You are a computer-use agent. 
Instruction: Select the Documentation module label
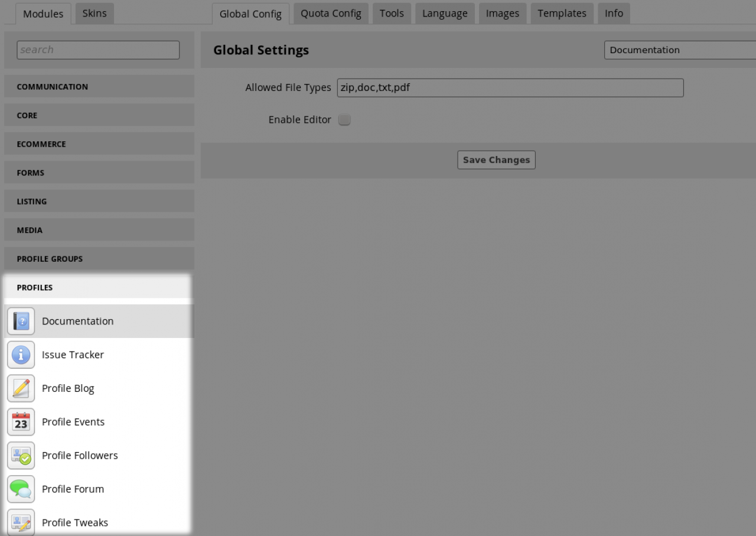coord(78,321)
